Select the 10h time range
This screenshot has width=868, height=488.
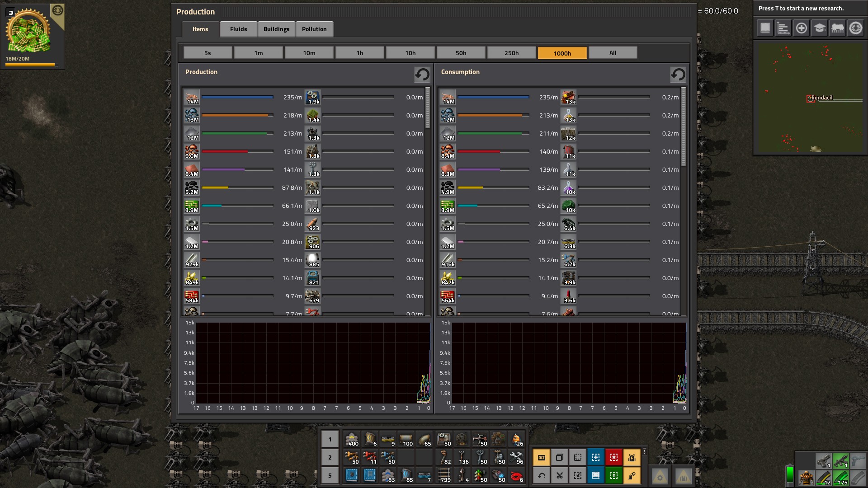point(410,53)
